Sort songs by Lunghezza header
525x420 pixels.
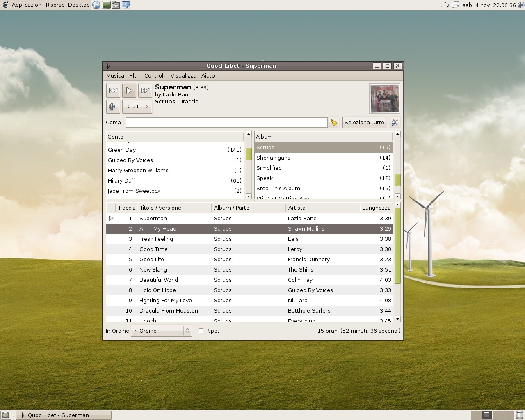click(x=377, y=208)
